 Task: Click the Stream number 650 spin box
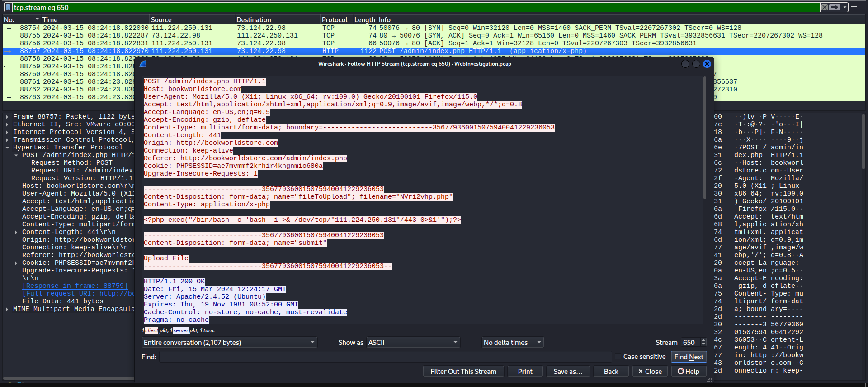pyautogui.click(x=693, y=343)
